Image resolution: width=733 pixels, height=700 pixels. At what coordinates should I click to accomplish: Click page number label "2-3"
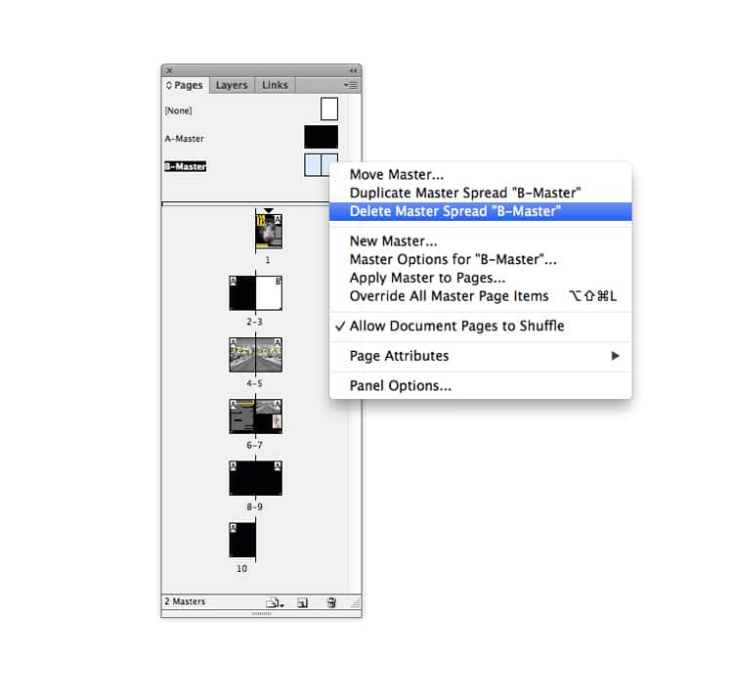(255, 322)
